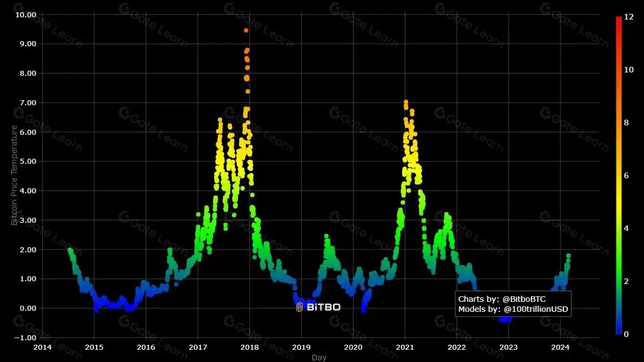The height and width of the screenshot is (362, 644).
Task: Click the 5.00 label on y-axis
Action: point(28,162)
